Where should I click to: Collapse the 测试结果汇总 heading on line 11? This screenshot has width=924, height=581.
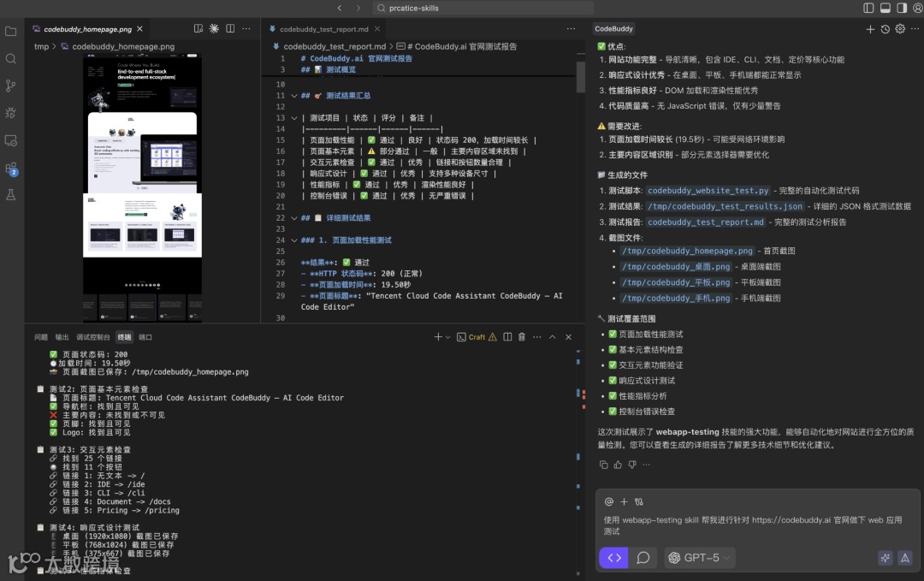294,96
